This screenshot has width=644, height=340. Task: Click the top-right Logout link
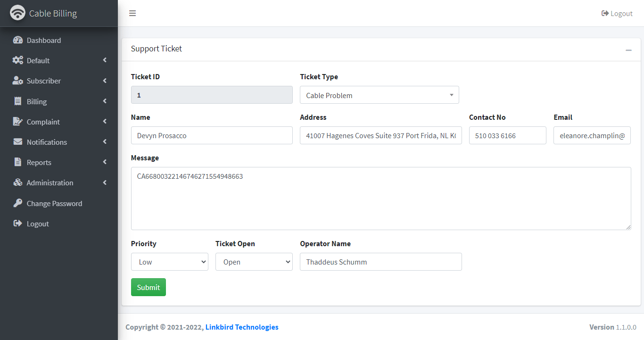click(x=617, y=13)
